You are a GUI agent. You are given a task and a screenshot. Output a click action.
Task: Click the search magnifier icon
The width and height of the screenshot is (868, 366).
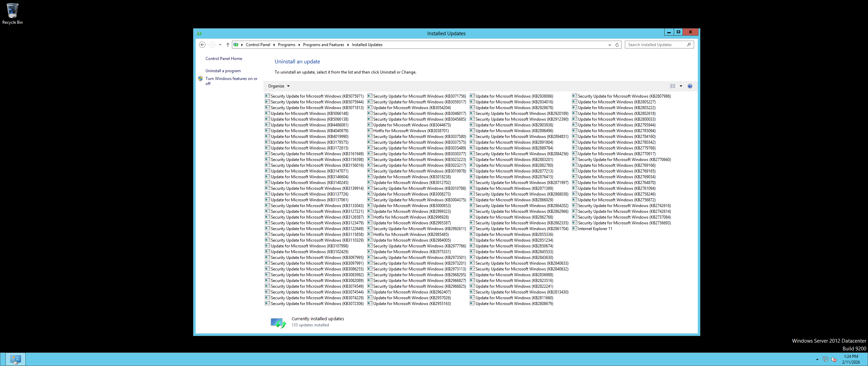[689, 45]
